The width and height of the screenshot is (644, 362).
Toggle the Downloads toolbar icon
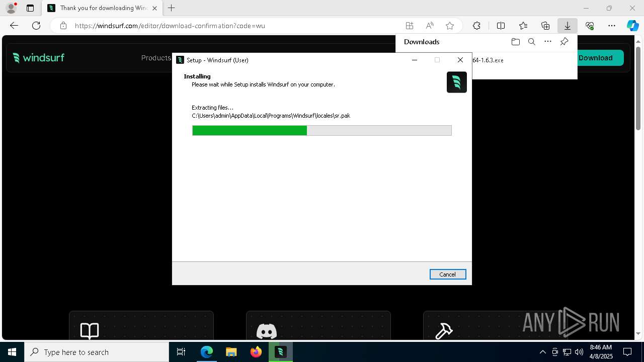click(568, 26)
